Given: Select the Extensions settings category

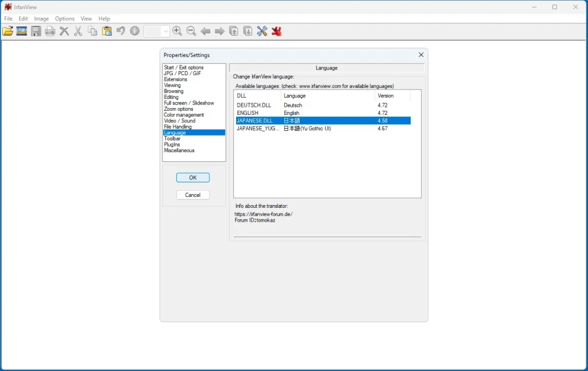Looking at the screenshot, I should pyautogui.click(x=176, y=79).
